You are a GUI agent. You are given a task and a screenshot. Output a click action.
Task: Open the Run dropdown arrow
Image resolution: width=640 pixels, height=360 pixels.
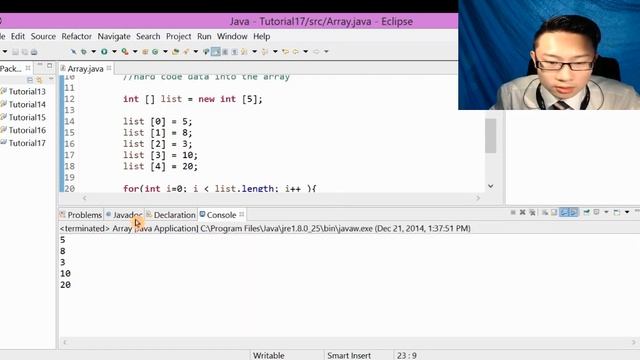click(x=114, y=52)
